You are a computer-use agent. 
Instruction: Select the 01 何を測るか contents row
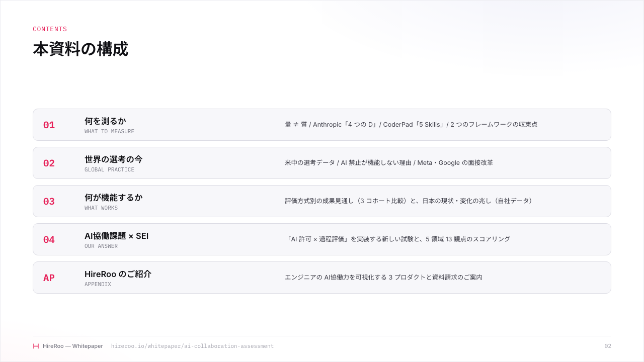pos(322,125)
